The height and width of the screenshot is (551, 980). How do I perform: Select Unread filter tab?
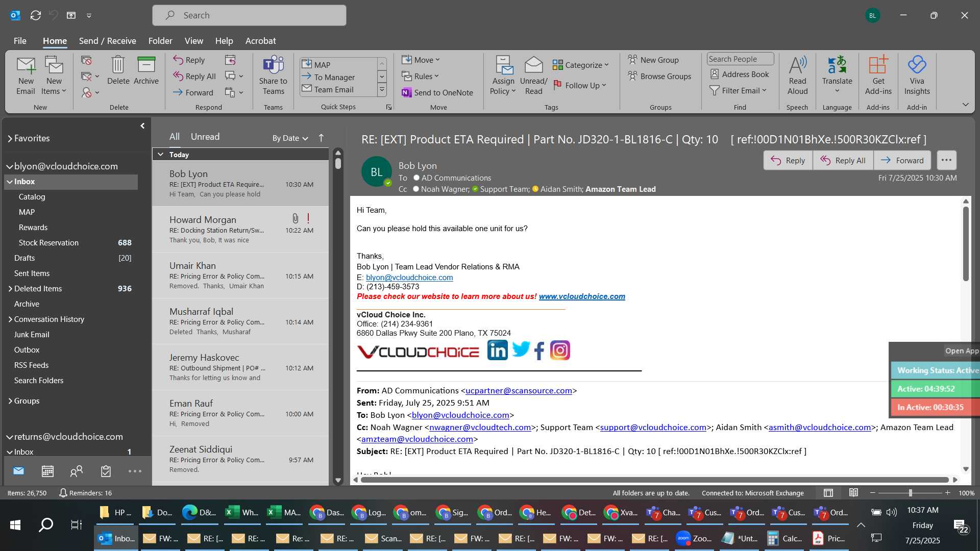pyautogui.click(x=205, y=137)
